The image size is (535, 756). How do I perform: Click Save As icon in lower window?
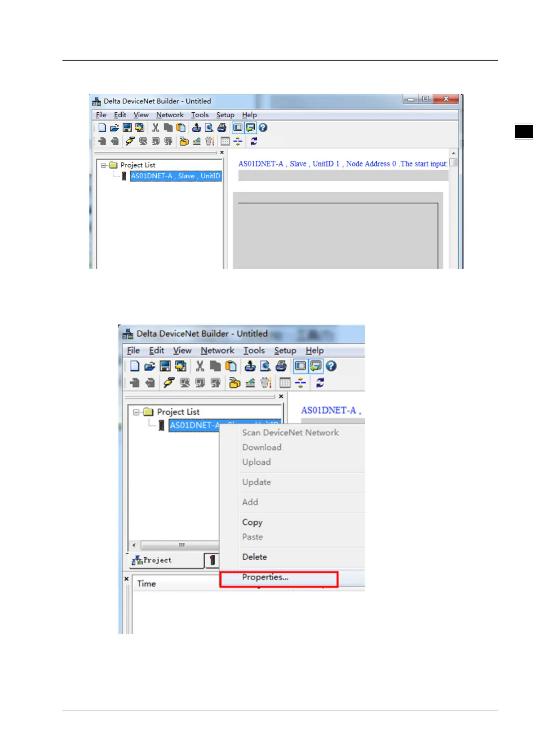(181, 366)
